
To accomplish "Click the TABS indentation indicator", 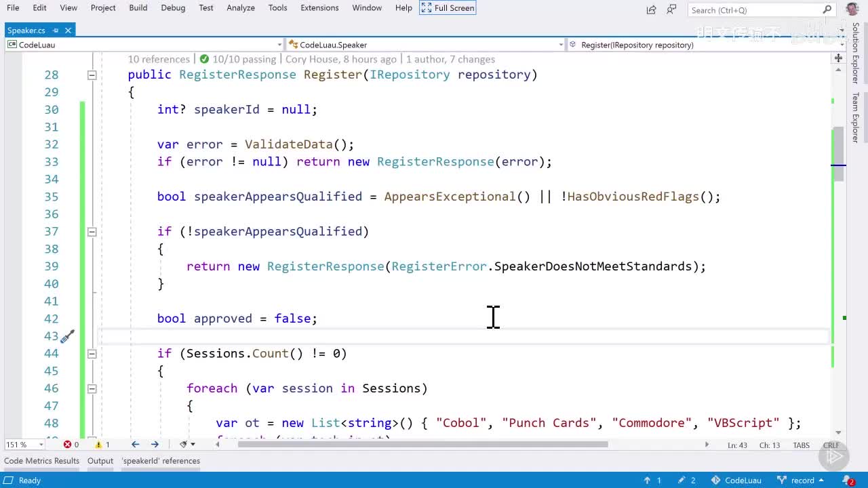I will 801,445.
